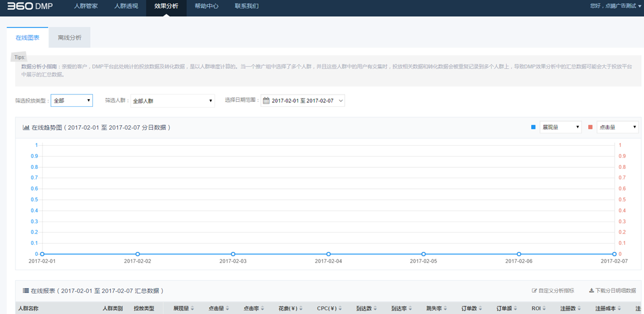Click 下载分日明细数据 download link
644x314 pixels.
click(x=612, y=291)
